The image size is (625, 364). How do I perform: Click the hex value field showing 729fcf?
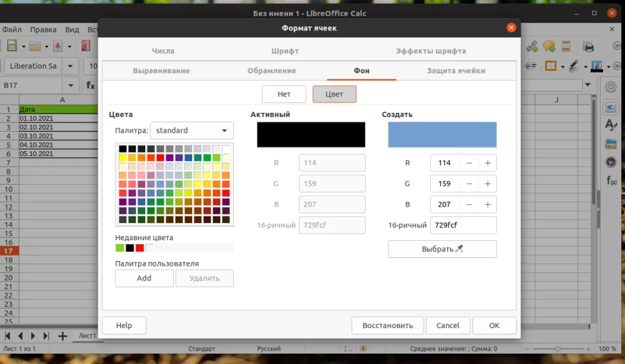463,225
